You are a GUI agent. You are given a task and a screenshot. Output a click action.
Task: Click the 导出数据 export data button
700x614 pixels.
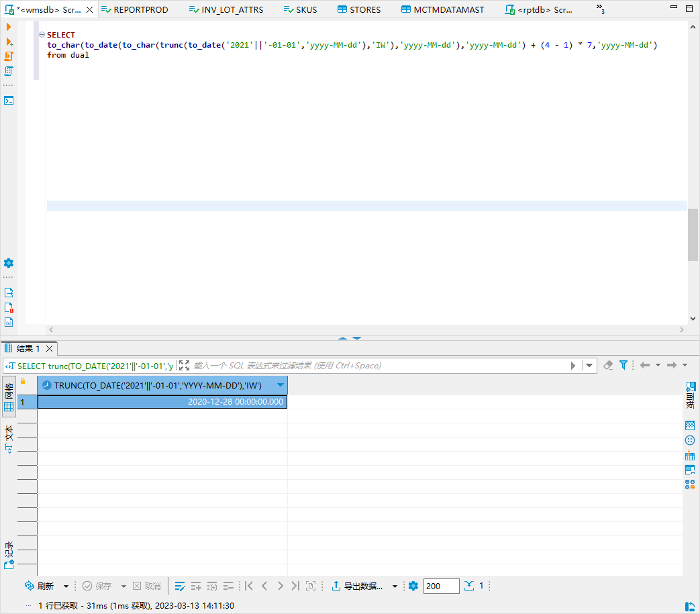(357, 586)
